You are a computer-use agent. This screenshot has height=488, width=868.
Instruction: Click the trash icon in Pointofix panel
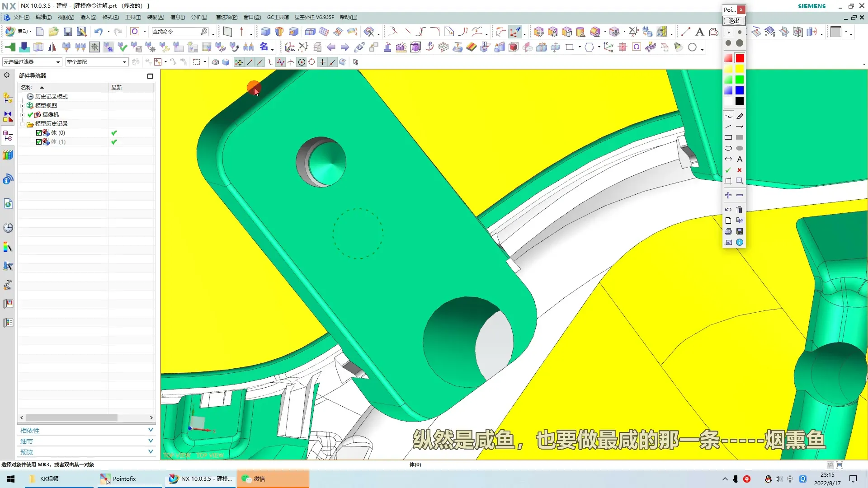[x=740, y=210]
